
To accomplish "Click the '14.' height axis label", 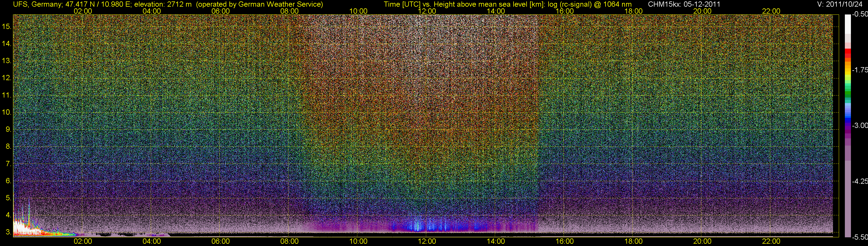I will click(7, 43).
